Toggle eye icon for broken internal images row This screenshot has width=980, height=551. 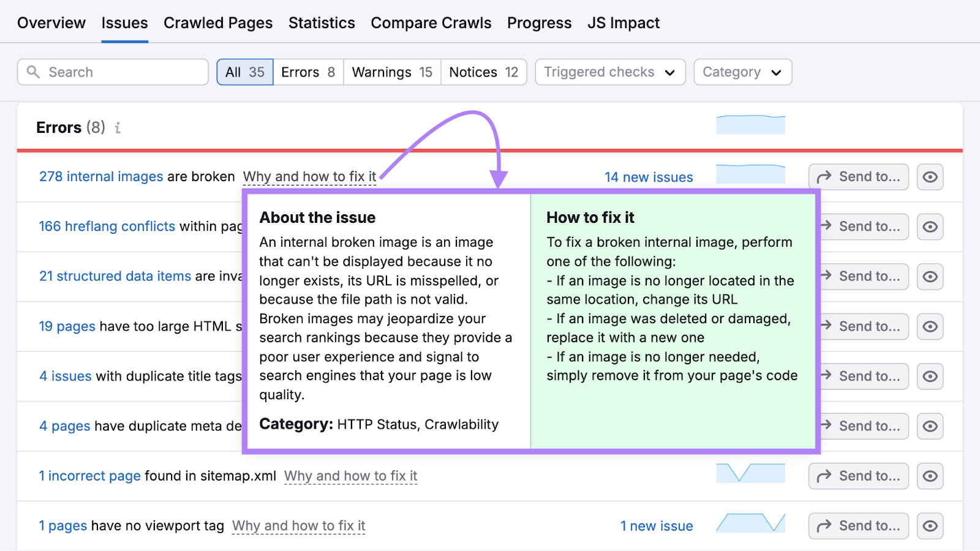(x=930, y=177)
